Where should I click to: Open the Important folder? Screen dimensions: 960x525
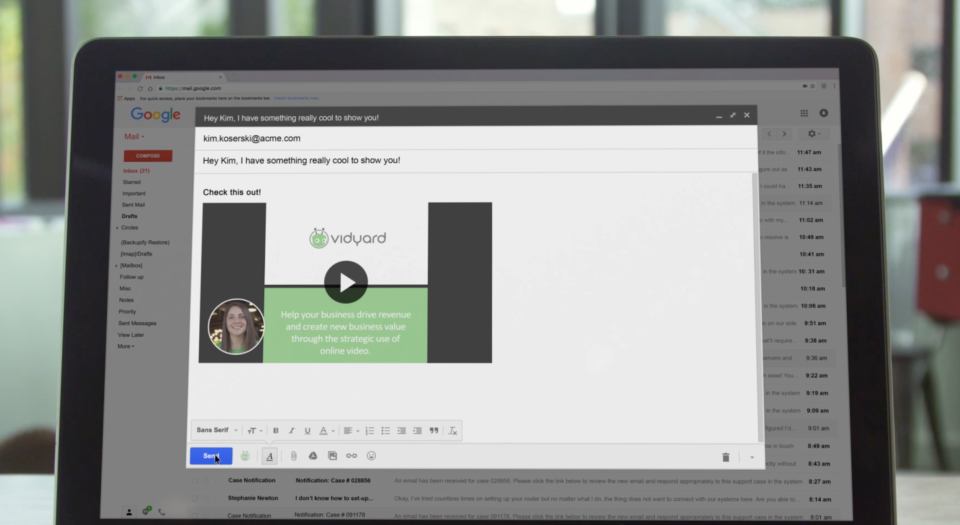tap(133, 193)
